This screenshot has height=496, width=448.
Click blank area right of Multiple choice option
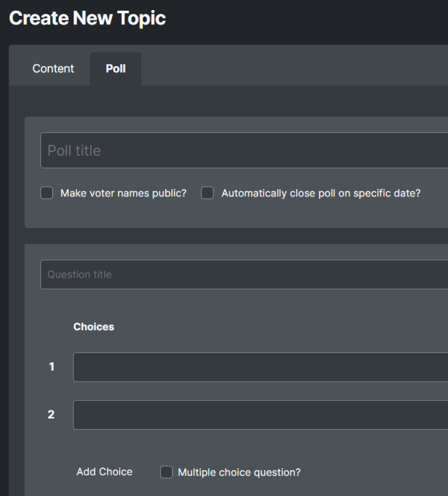pos(377,472)
